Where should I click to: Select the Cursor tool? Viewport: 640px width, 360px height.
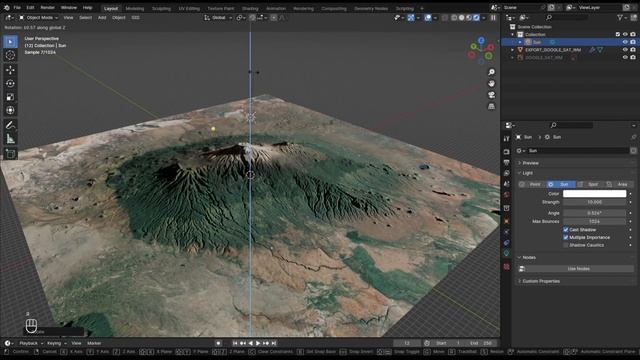11,56
